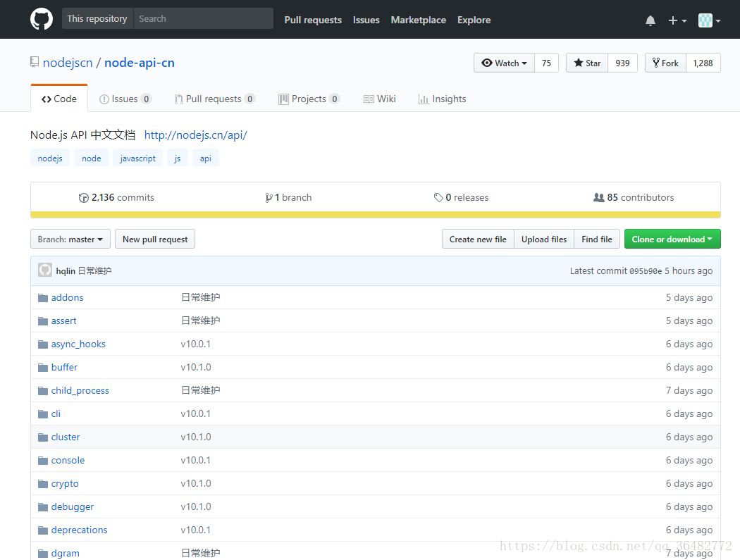Viewport: 740px width, 560px height.
Task: Open hqlin author link in commit bar
Action: 66,270
